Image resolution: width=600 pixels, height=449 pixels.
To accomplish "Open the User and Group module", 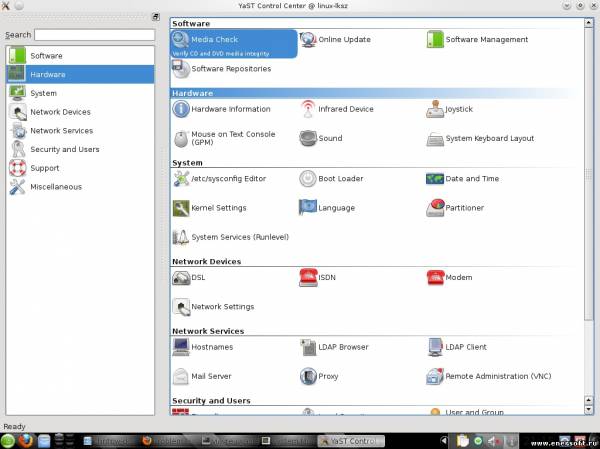I will 467,412.
